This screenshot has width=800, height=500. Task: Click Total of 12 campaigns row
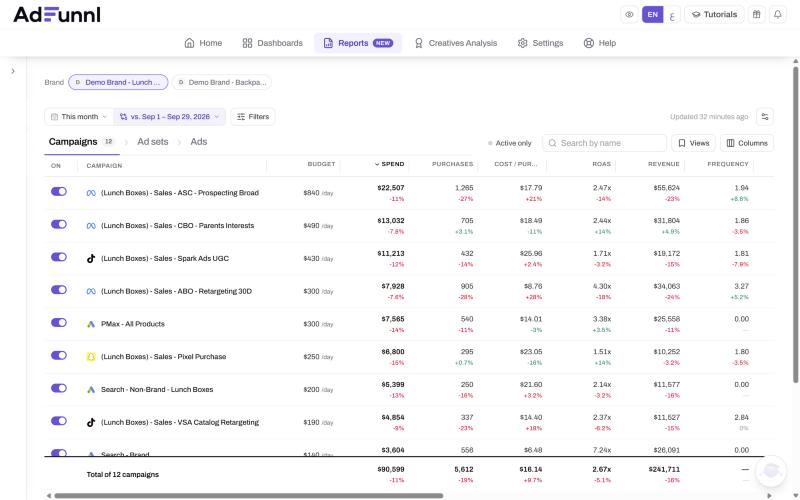pos(409,474)
